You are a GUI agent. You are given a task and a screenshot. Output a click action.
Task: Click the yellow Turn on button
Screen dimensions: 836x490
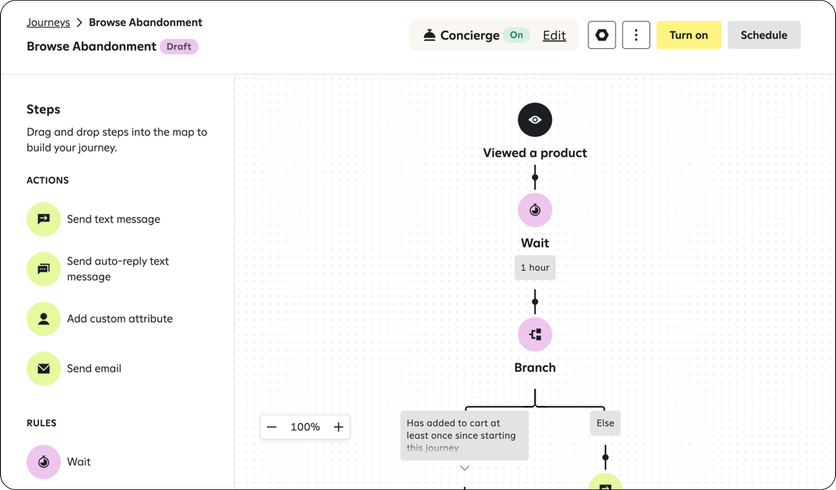(688, 35)
